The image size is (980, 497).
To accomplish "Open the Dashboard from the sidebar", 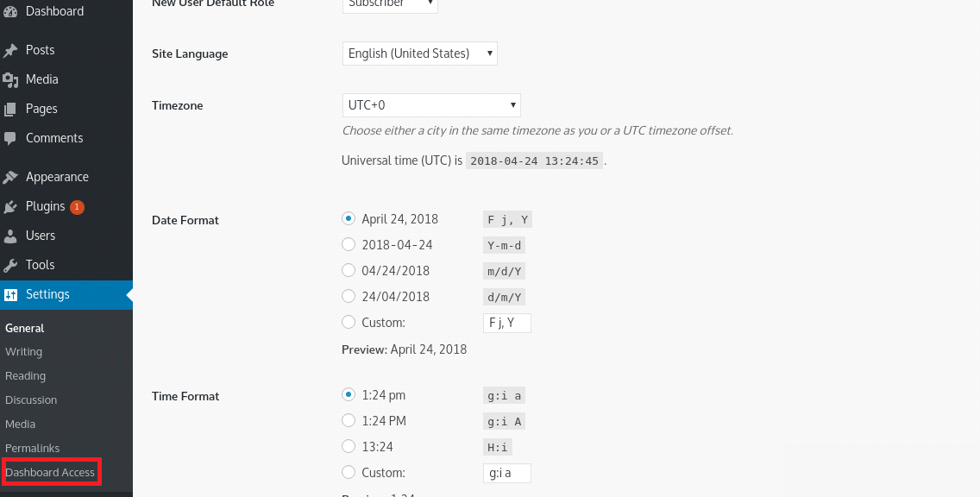I will [10, 12].
